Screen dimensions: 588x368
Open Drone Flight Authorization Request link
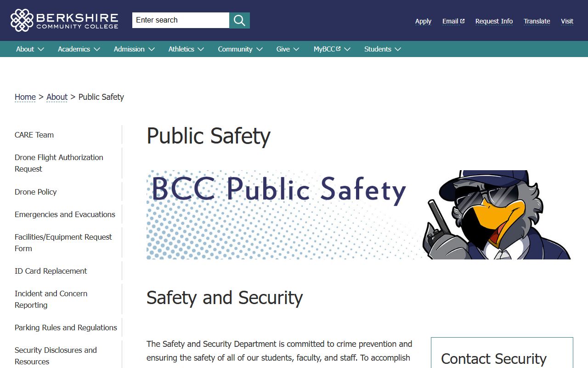coord(59,163)
